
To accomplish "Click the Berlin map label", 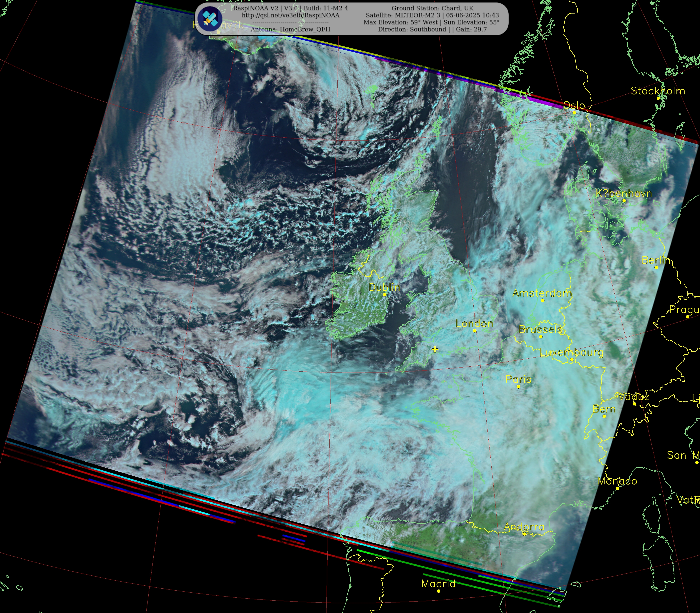I will click(656, 260).
